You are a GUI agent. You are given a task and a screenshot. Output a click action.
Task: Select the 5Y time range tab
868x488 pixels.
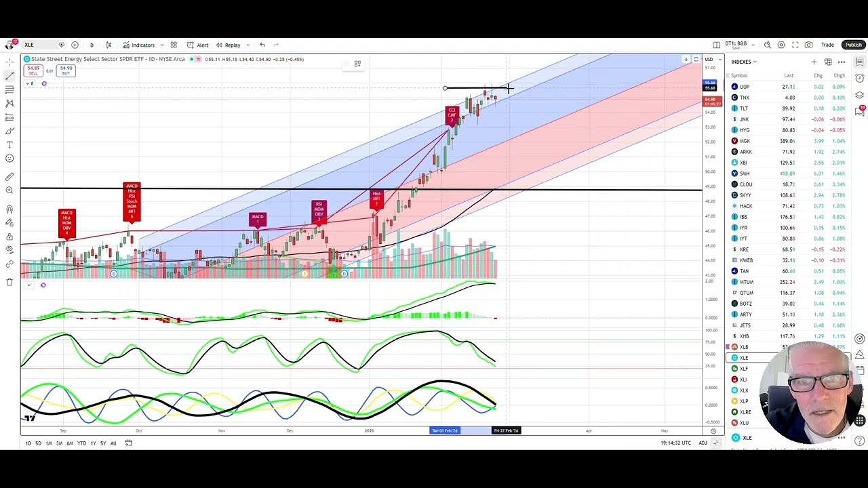103,443
